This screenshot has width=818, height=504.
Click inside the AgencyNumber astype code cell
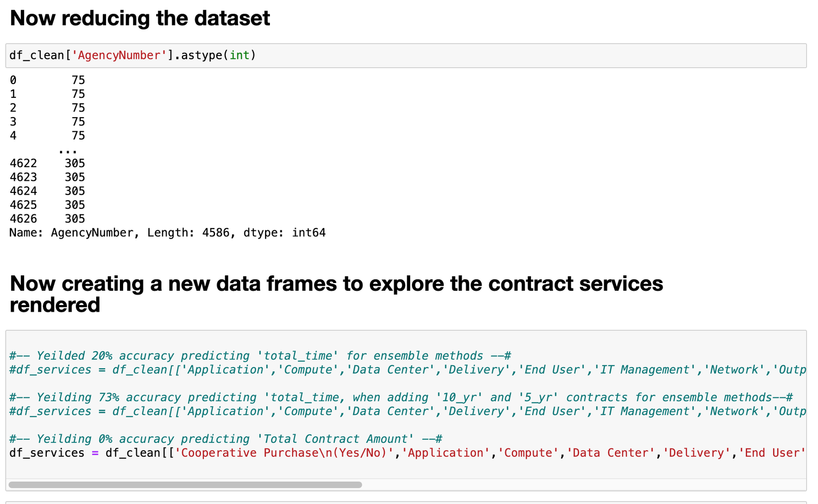(440, 56)
